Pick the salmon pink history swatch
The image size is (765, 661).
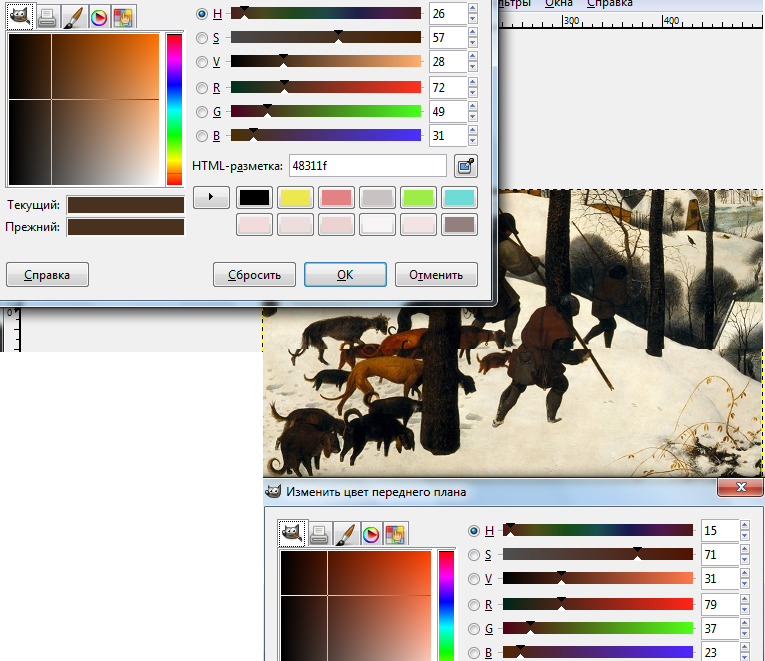pyautogui.click(x=336, y=198)
